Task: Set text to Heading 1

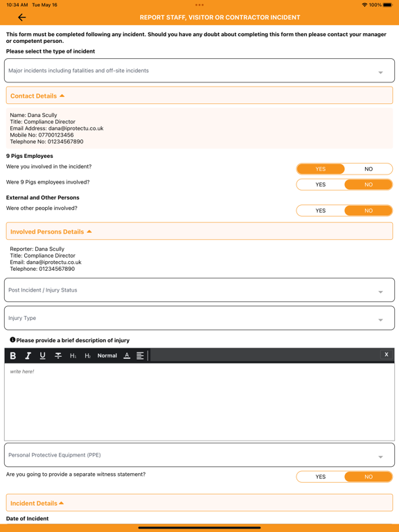Action: (73, 355)
